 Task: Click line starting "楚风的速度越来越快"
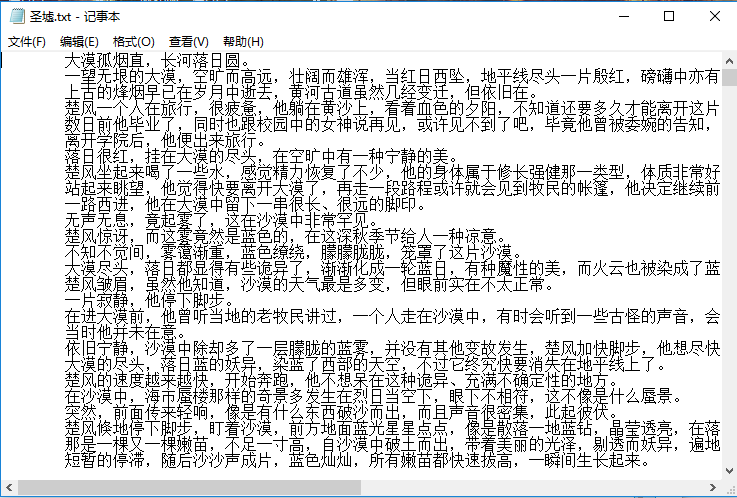tap(342, 380)
